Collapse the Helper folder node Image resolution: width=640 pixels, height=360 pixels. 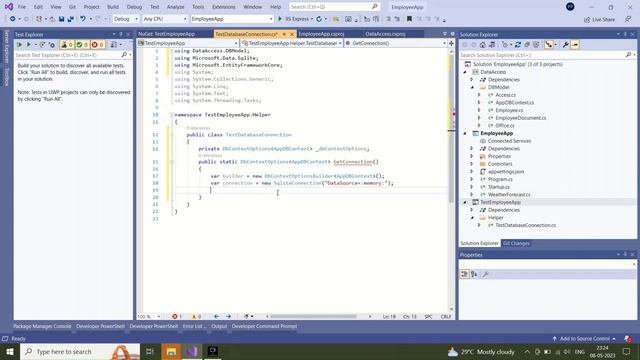click(472, 218)
